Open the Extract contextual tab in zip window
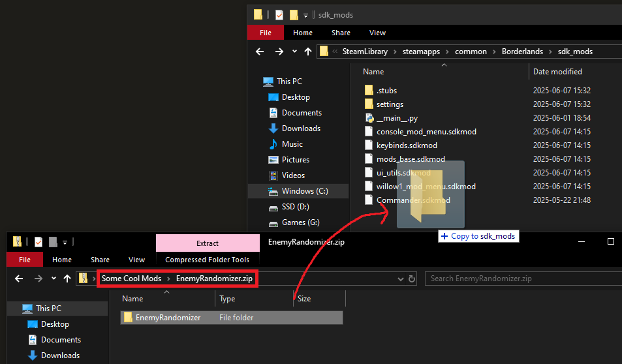Screen dimensions: 622x364 point(208,243)
